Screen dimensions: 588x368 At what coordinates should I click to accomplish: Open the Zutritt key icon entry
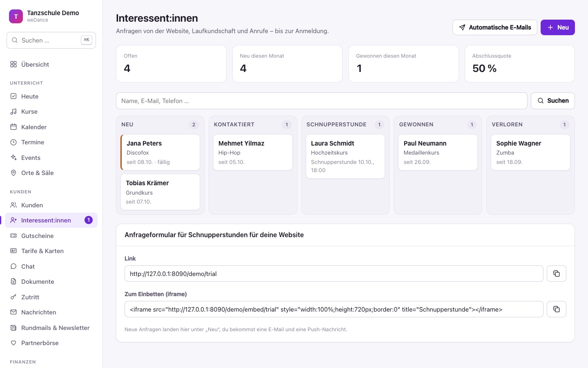coord(51,297)
